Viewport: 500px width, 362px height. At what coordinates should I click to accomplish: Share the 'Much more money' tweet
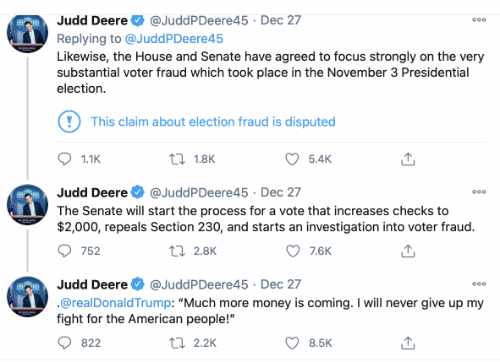point(408,343)
